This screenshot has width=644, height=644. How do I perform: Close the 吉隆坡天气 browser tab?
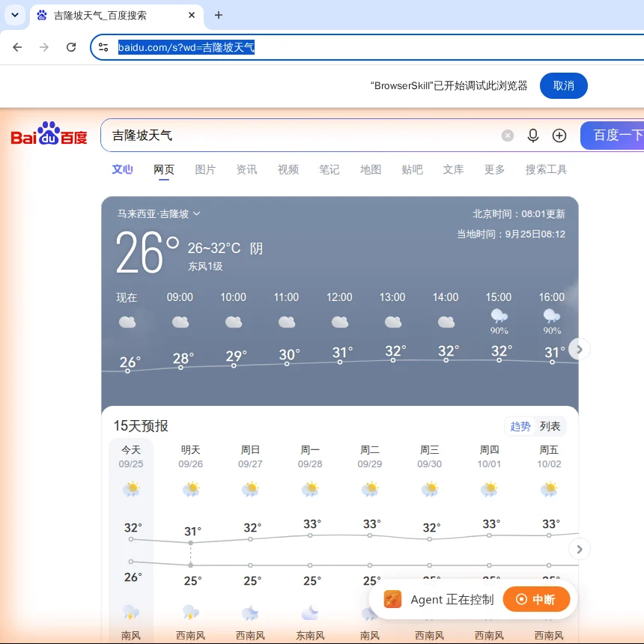[x=192, y=15]
